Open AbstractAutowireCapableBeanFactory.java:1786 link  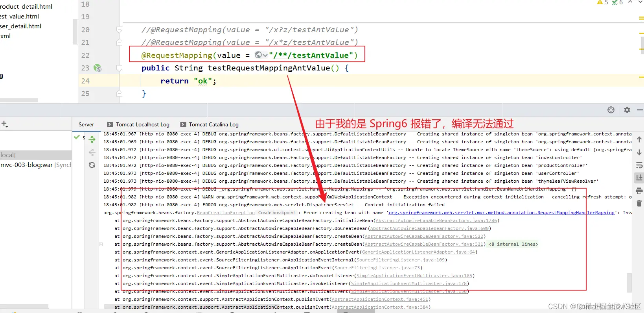pos(436,220)
